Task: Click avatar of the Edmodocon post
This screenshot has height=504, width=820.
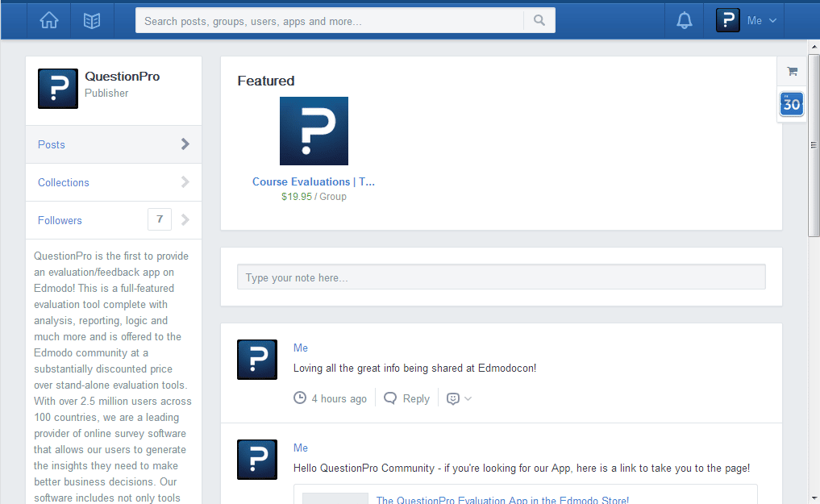Action: coord(257,360)
